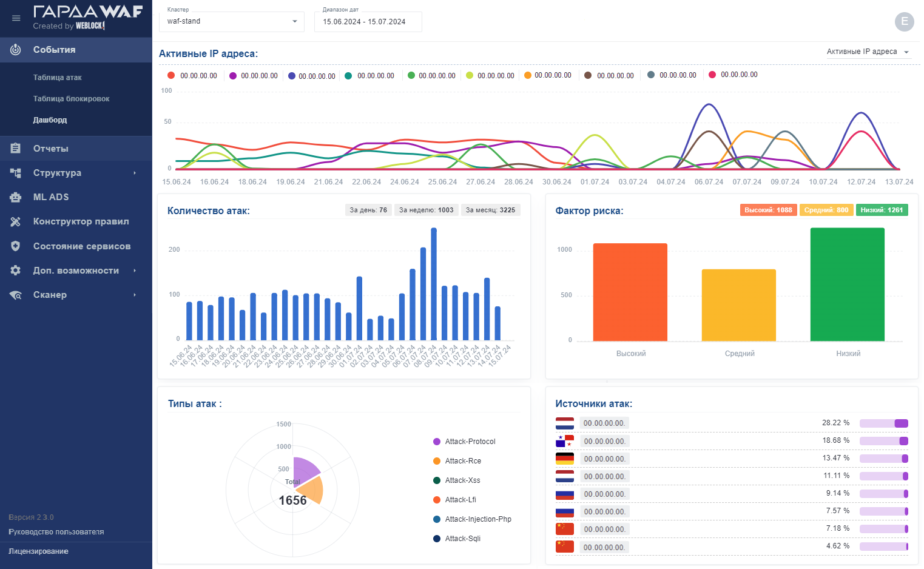
Task: Click the Средний: 800 risk badge
Action: pyautogui.click(x=826, y=210)
